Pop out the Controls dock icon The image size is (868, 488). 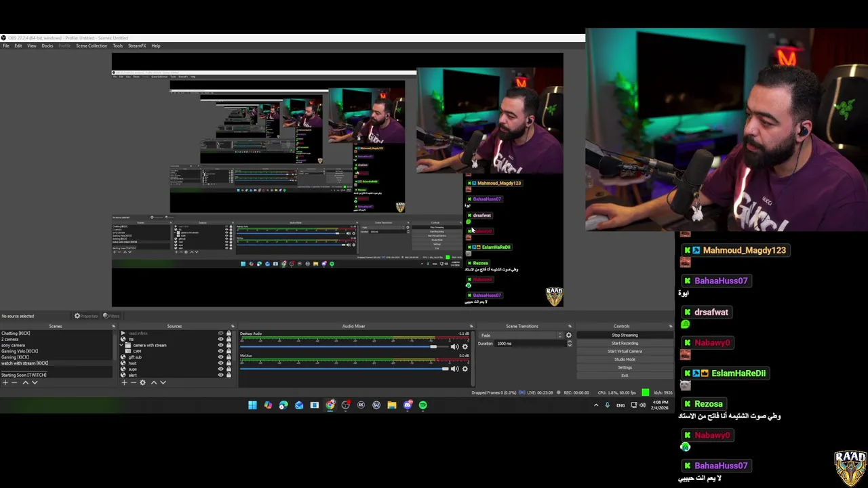tap(671, 326)
